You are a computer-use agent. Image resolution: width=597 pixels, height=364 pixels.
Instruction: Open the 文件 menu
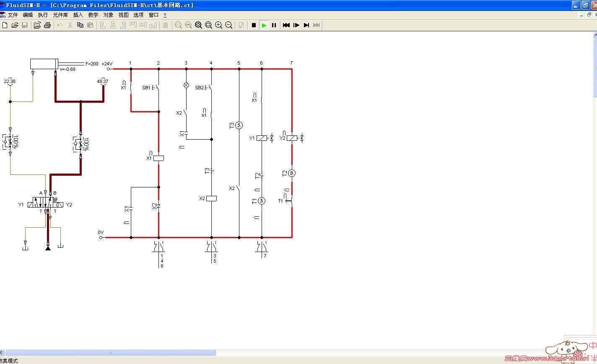click(x=13, y=15)
